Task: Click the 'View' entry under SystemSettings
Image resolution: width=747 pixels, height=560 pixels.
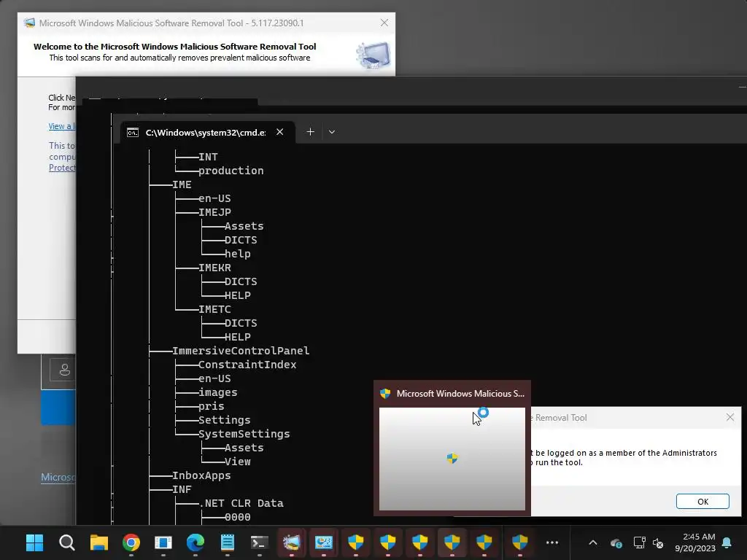Action: tap(237, 462)
